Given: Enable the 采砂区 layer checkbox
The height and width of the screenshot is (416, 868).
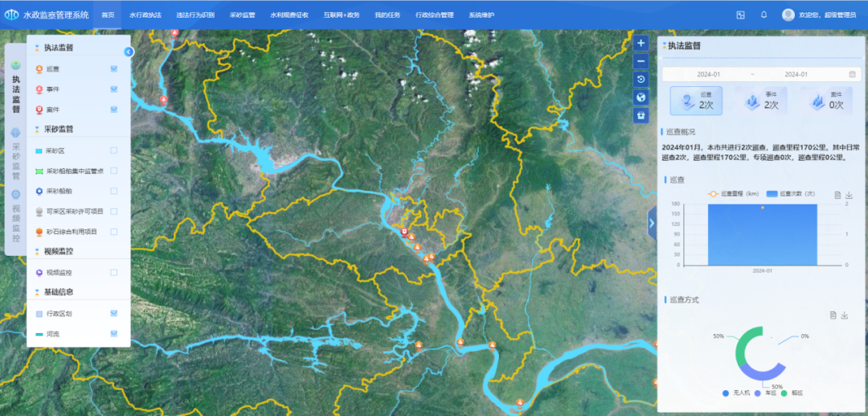Looking at the screenshot, I should point(114,150).
